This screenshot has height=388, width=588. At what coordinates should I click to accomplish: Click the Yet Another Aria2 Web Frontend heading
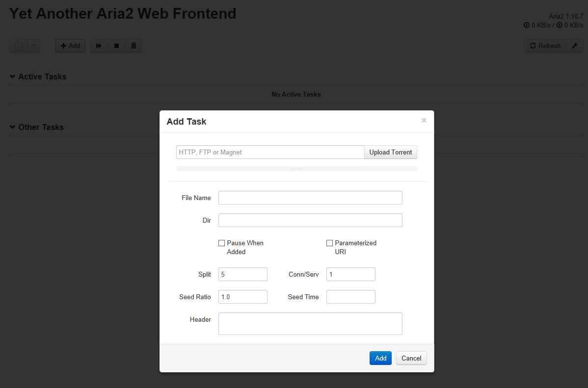click(122, 13)
